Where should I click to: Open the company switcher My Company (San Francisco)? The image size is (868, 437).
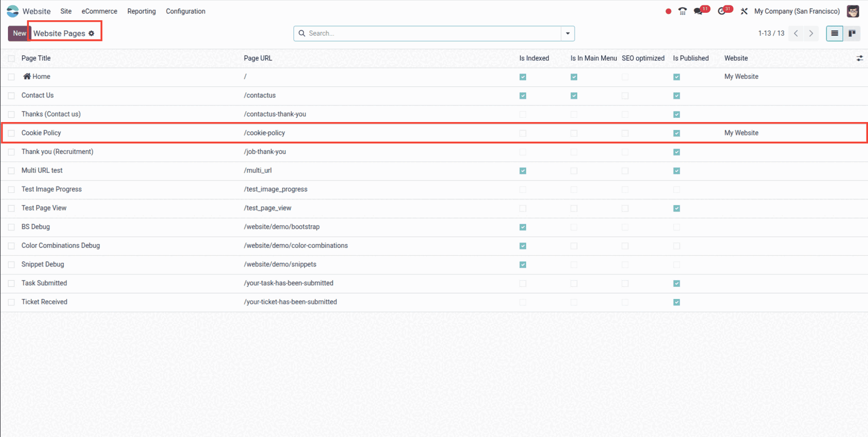pyautogui.click(x=797, y=11)
